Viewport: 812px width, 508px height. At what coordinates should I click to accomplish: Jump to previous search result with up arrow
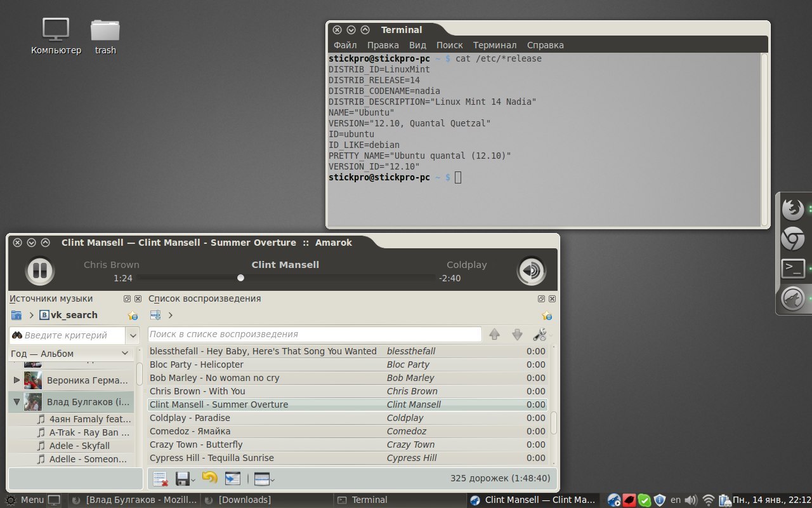pyautogui.click(x=494, y=335)
